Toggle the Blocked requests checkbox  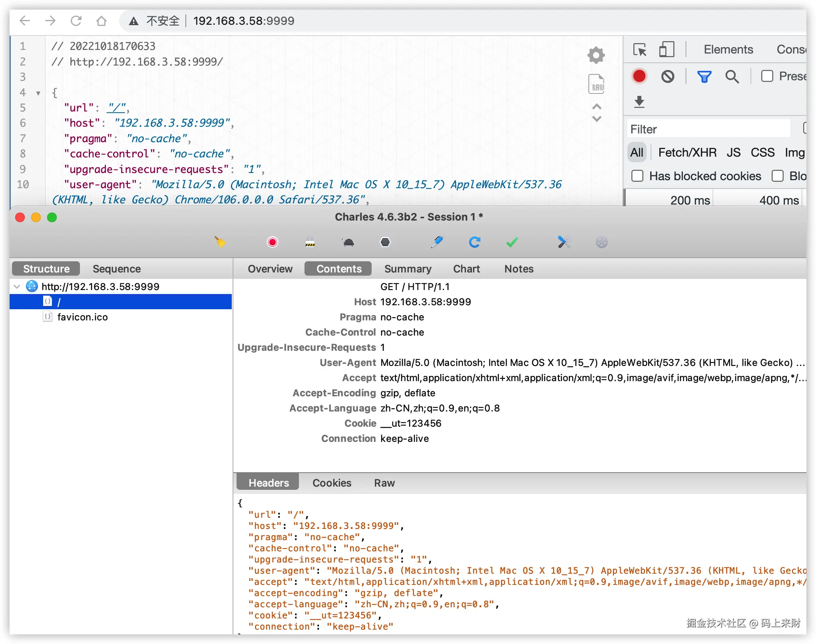pyautogui.click(x=778, y=176)
